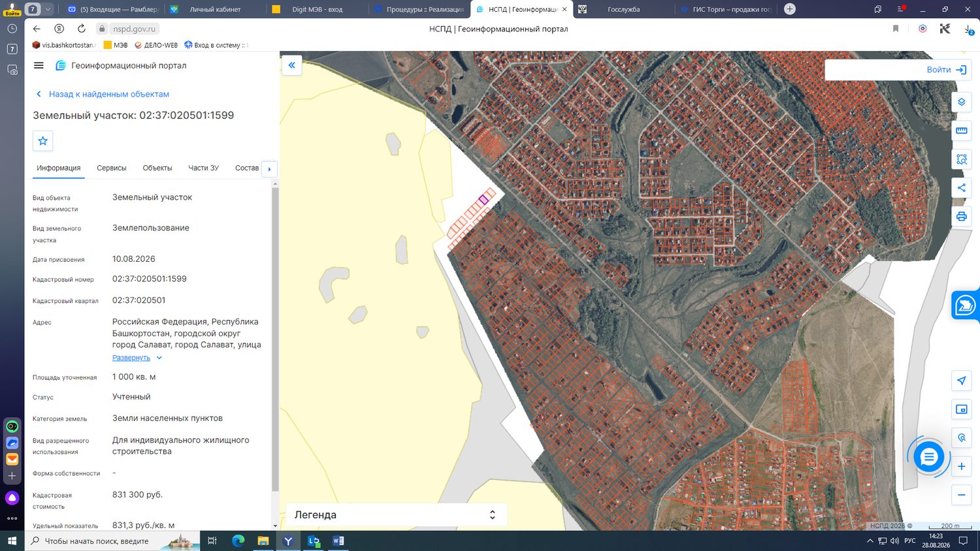Show more tabs with arrow button
The height and width of the screenshot is (551, 980).
269,169
